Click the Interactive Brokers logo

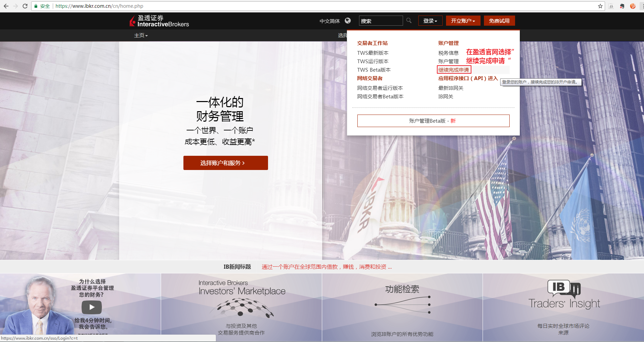click(159, 21)
